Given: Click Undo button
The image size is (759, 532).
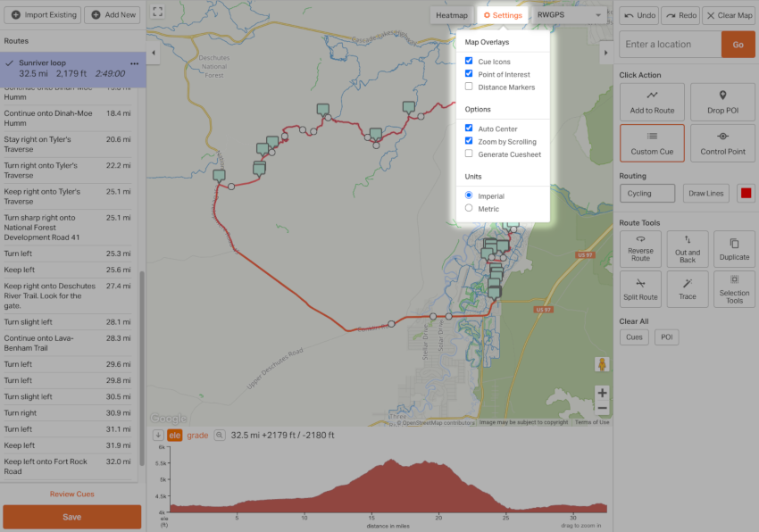Looking at the screenshot, I should tap(639, 15).
